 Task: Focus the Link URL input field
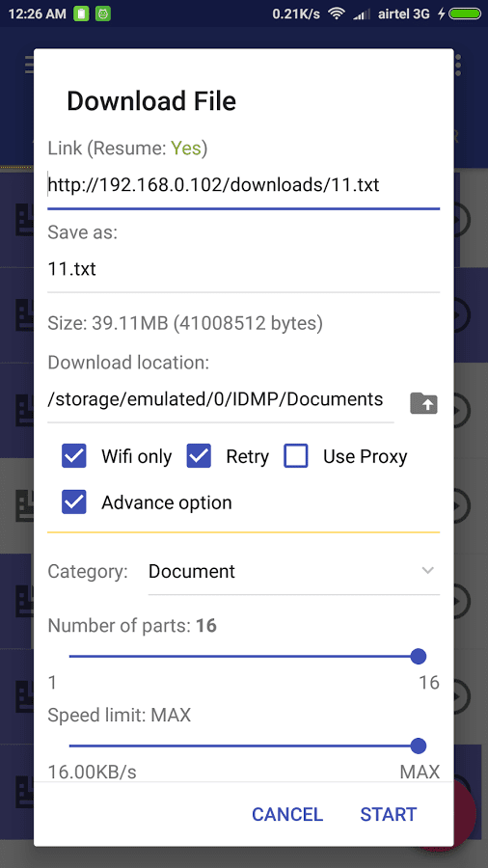pyautogui.click(x=243, y=185)
